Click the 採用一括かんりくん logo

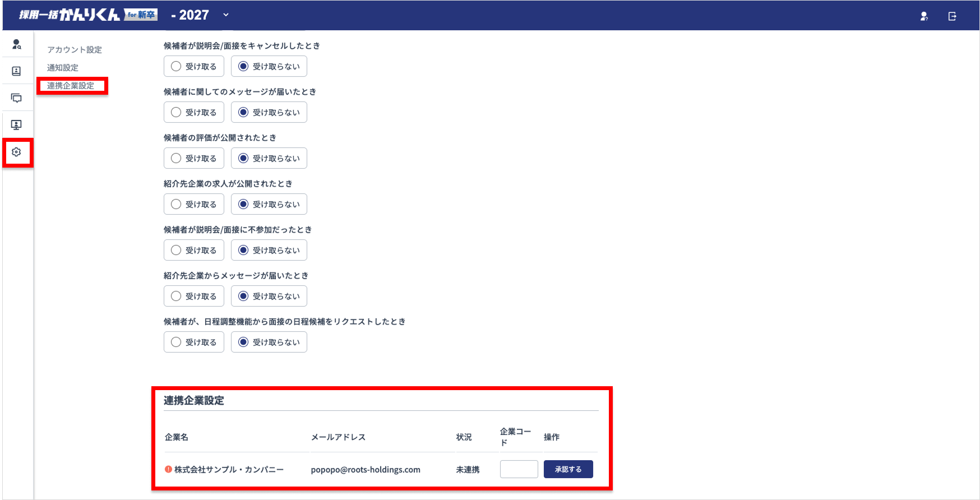[x=88, y=15]
